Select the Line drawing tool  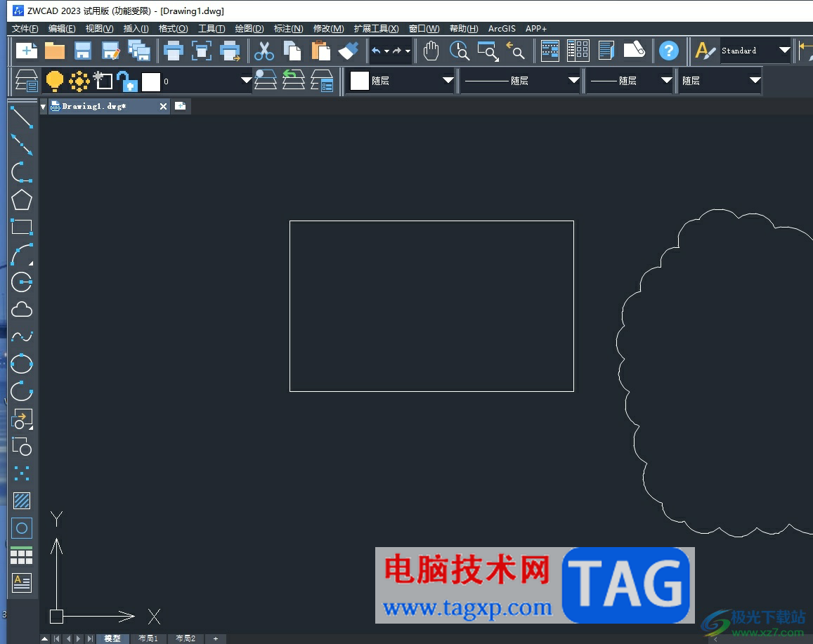pyautogui.click(x=22, y=117)
